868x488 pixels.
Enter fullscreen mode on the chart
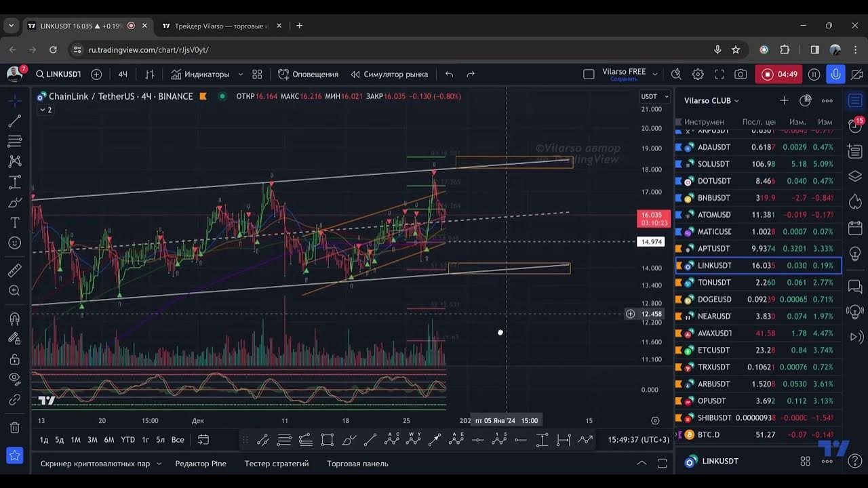click(719, 74)
